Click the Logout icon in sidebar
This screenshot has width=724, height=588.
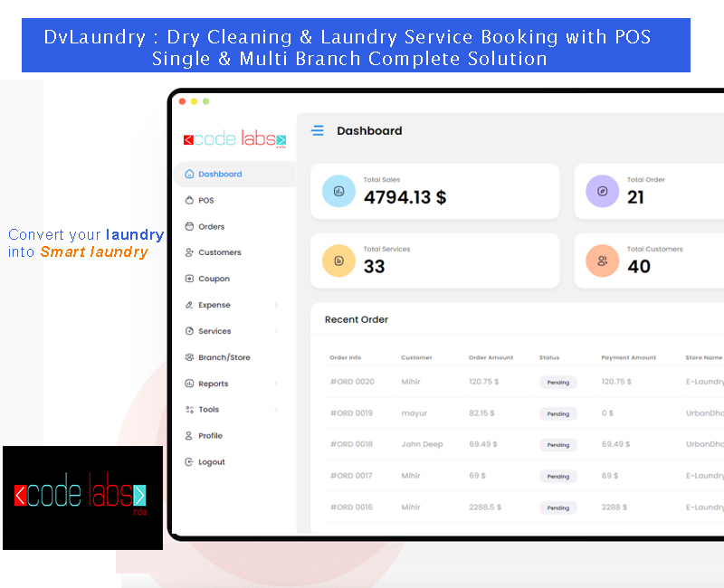[189, 462]
